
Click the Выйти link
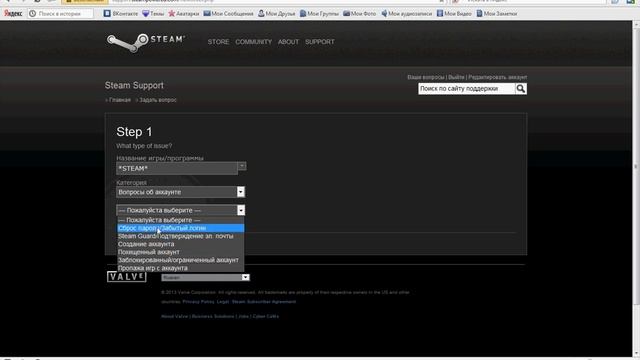pyautogui.click(x=456, y=77)
